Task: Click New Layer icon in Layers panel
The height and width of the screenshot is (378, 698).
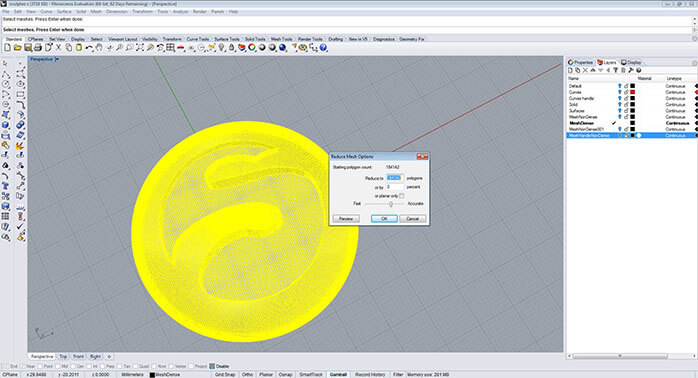Action: pos(570,70)
